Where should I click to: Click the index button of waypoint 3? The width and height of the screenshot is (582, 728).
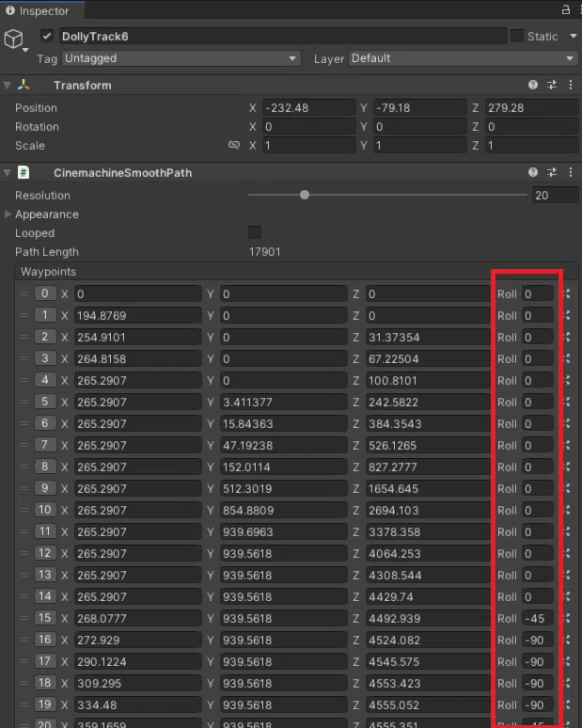coord(45,358)
